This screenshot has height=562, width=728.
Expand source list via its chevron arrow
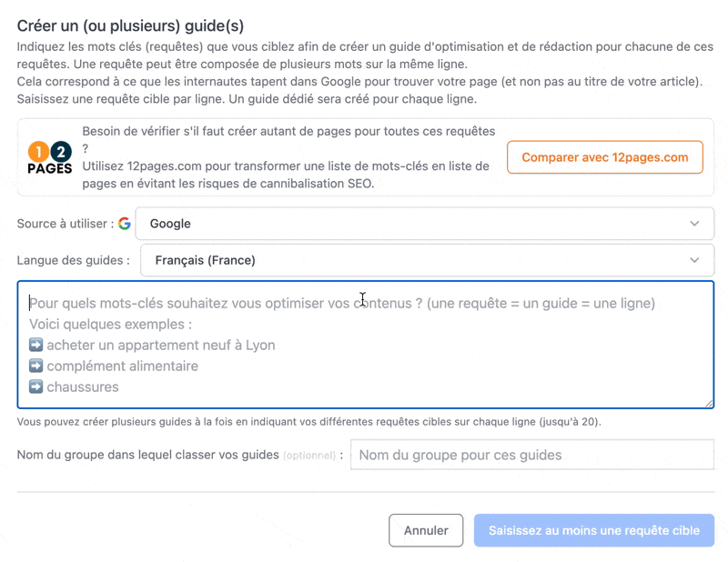(695, 224)
